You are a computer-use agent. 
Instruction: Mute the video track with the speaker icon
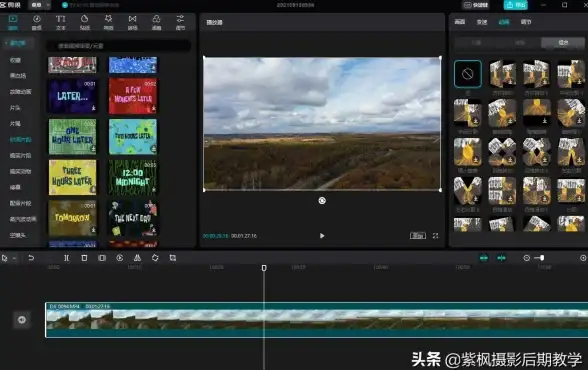pyautogui.click(x=22, y=320)
